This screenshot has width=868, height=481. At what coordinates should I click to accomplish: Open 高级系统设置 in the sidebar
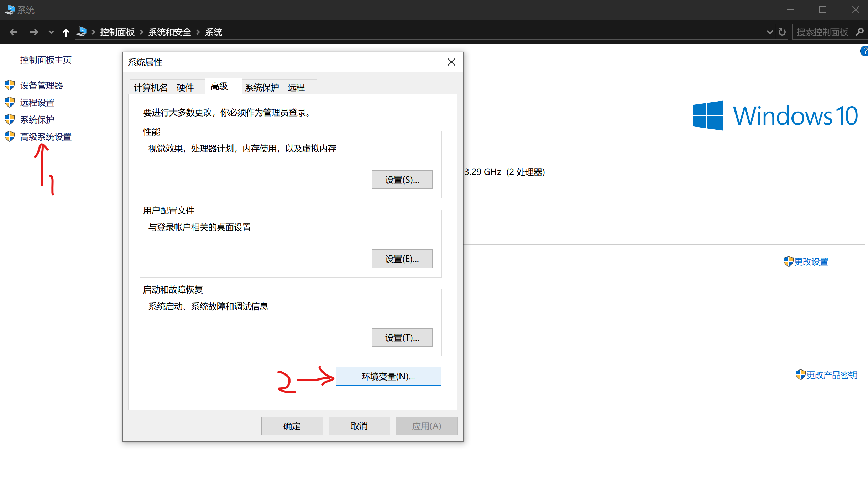(46, 136)
